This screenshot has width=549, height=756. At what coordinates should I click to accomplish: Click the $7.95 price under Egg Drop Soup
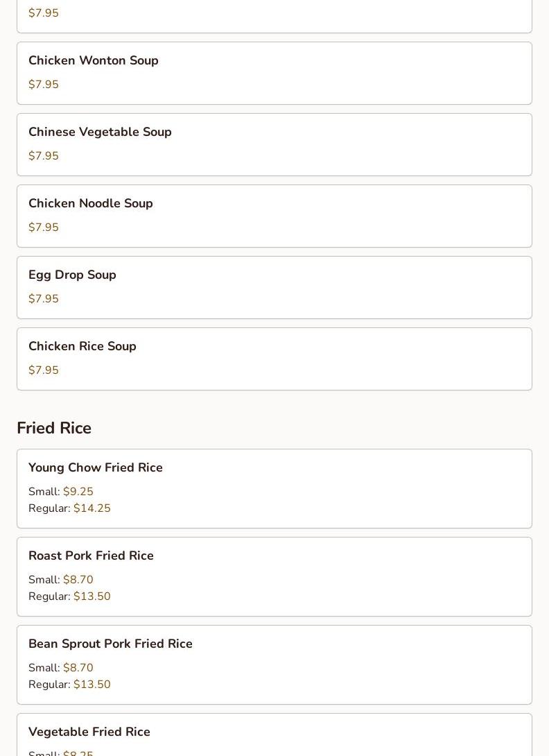coord(44,299)
